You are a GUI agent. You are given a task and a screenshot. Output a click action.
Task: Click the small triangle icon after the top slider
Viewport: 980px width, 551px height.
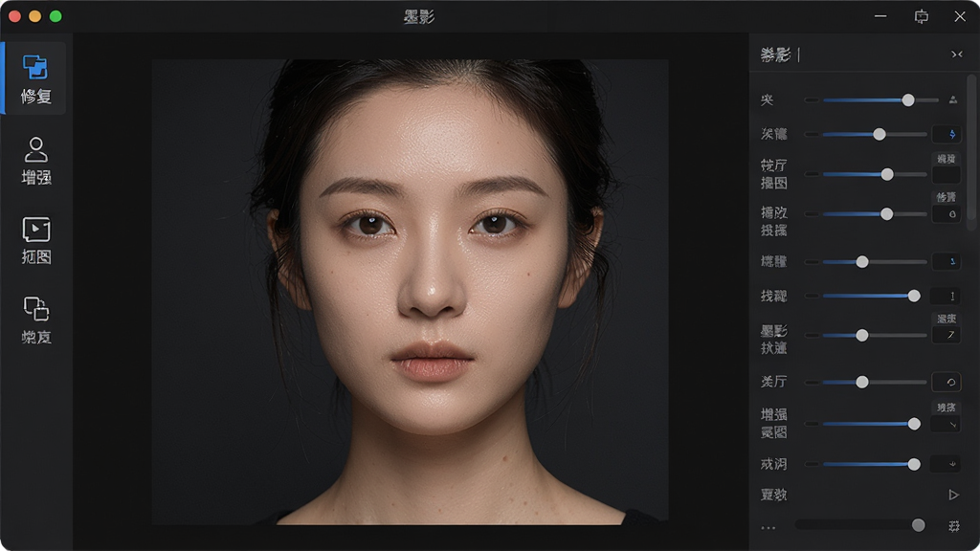click(x=952, y=99)
